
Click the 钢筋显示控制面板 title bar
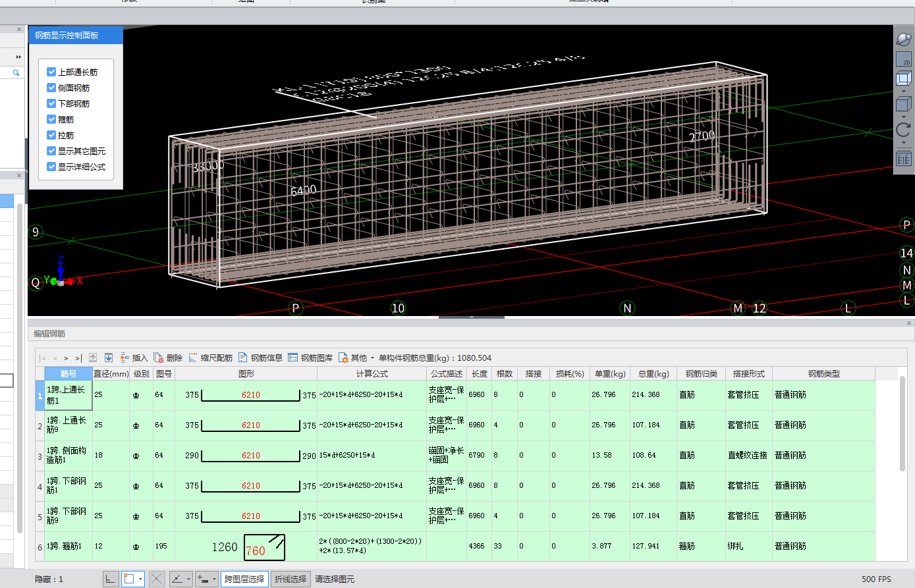76,36
